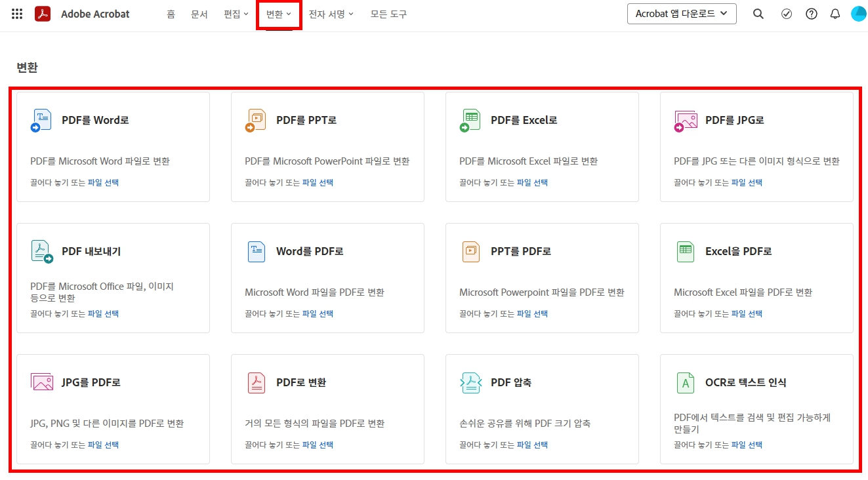Viewport: 868px width, 480px height.
Task: Click the PDF 내보내기 icon
Action: [x=41, y=252]
